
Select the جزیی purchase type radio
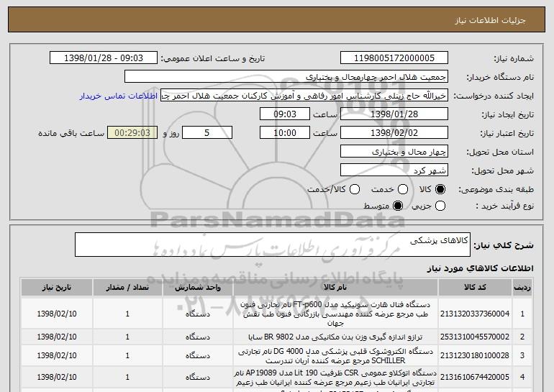point(440,206)
